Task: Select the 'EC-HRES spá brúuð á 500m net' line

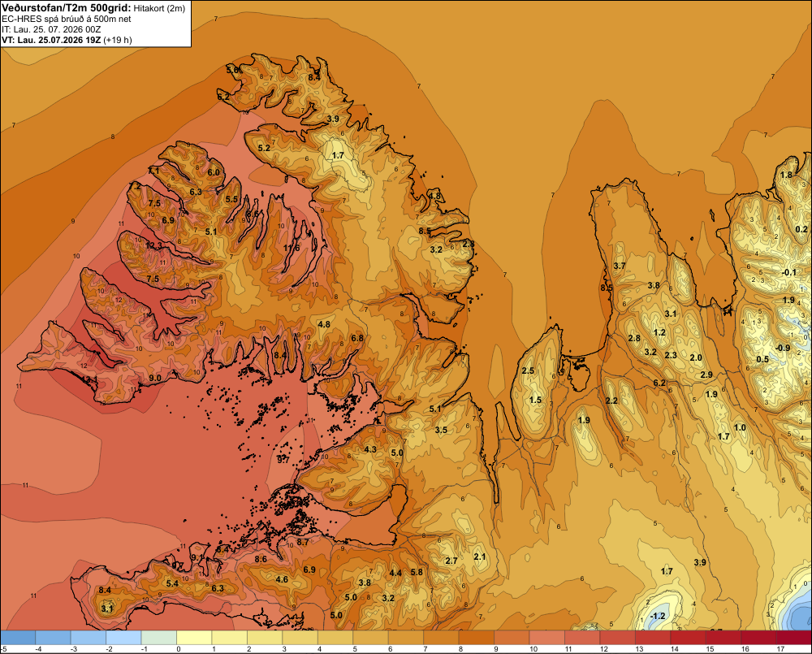Action: pos(67,19)
